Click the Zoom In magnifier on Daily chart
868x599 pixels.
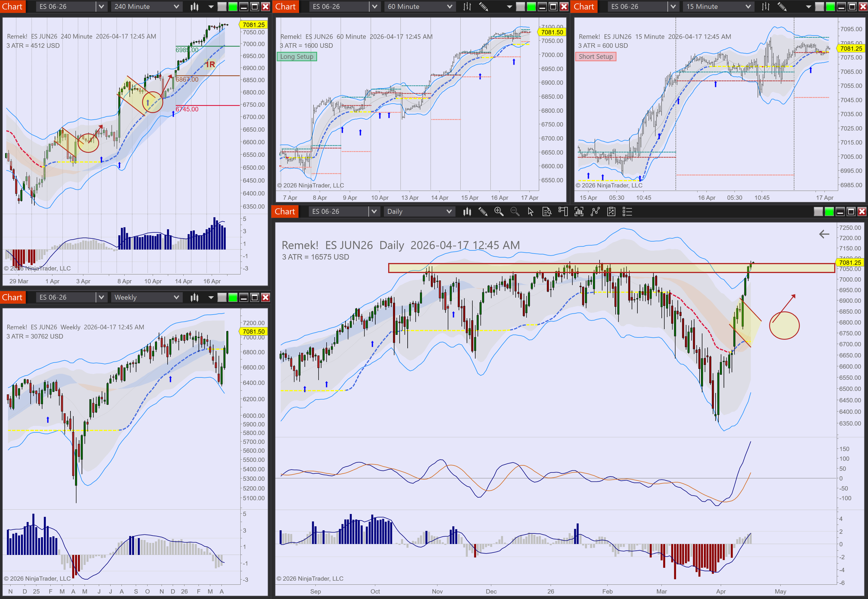499,212
